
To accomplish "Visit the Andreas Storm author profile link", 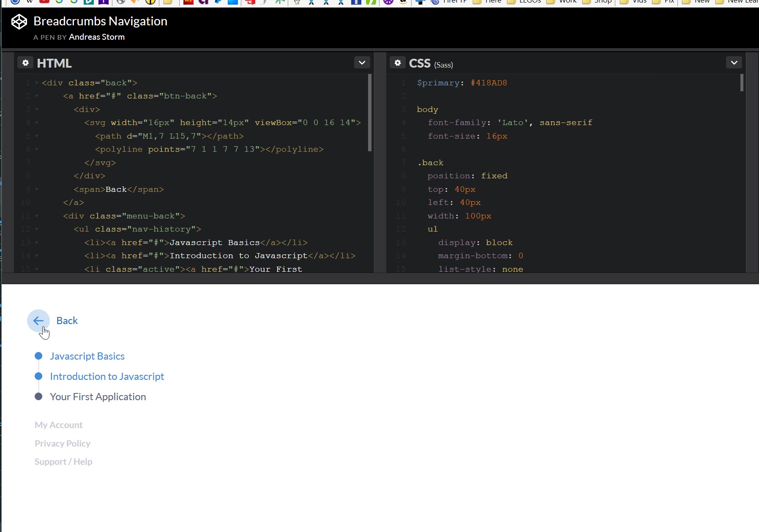I will coord(97,37).
